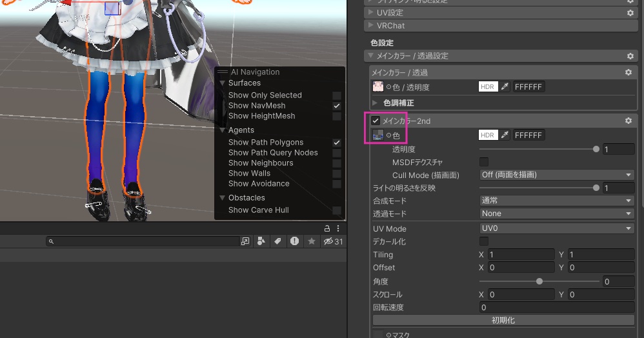The image size is (644, 338).
Task: Click in the project search field
Action: 143,241
